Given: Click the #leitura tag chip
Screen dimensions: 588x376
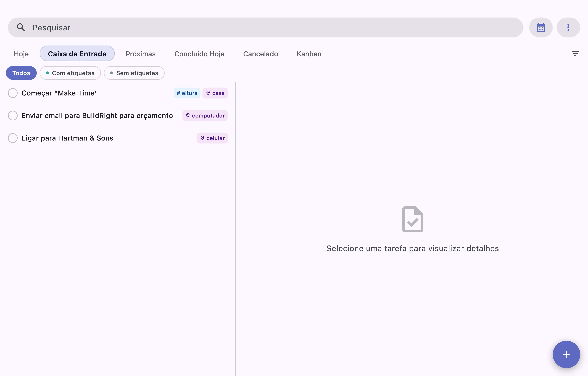Looking at the screenshot, I should click(x=187, y=93).
